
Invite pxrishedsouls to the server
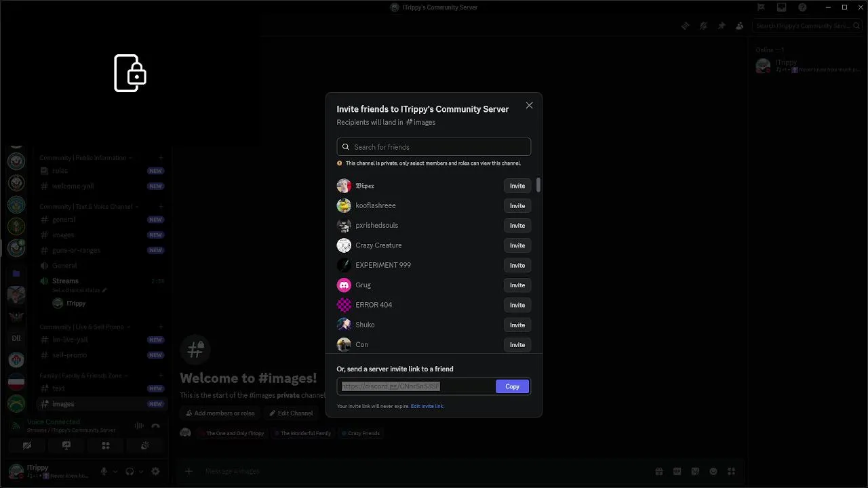(517, 225)
